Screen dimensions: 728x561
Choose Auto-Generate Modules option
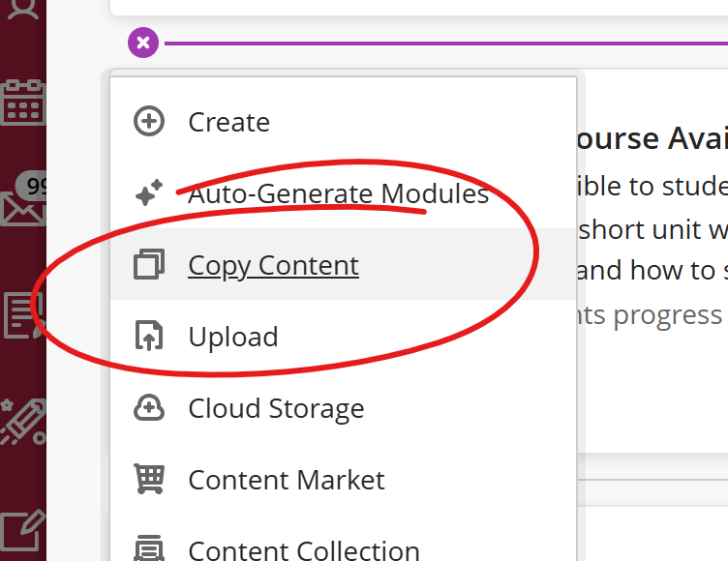pyautogui.click(x=343, y=193)
